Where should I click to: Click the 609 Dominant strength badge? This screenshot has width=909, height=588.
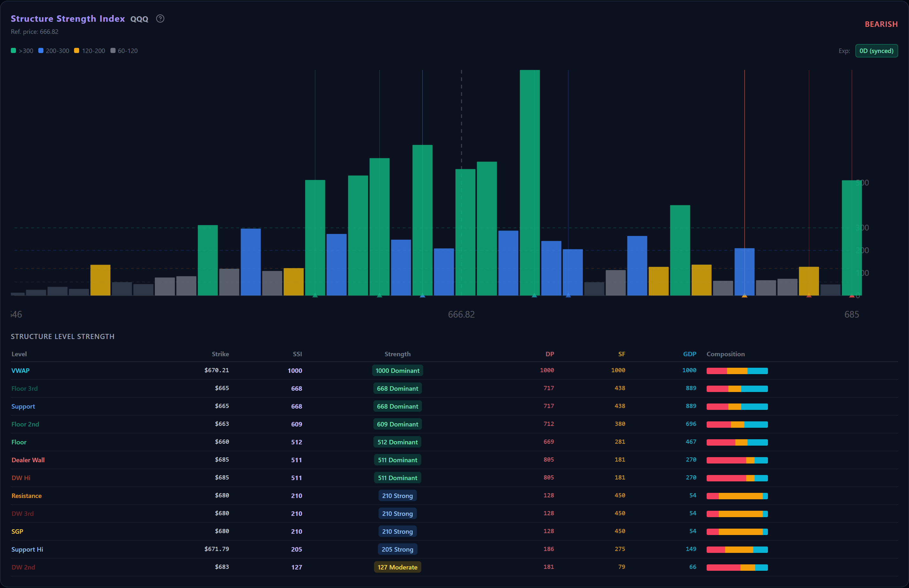pyautogui.click(x=397, y=424)
